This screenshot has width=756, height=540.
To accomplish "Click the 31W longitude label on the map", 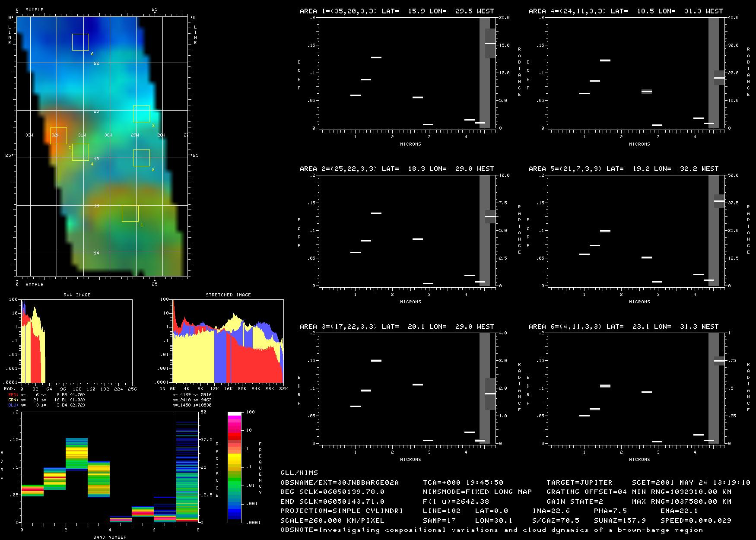I will [x=82, y=136].
